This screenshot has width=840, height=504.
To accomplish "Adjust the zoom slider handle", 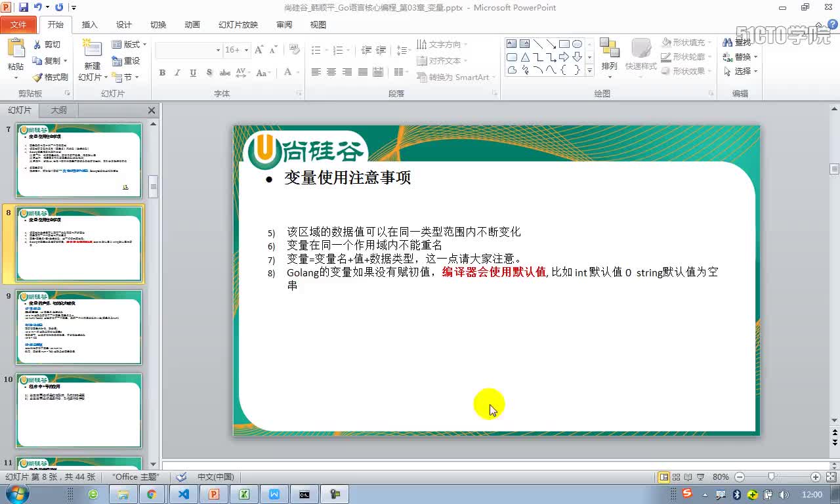I will [772, 477].
